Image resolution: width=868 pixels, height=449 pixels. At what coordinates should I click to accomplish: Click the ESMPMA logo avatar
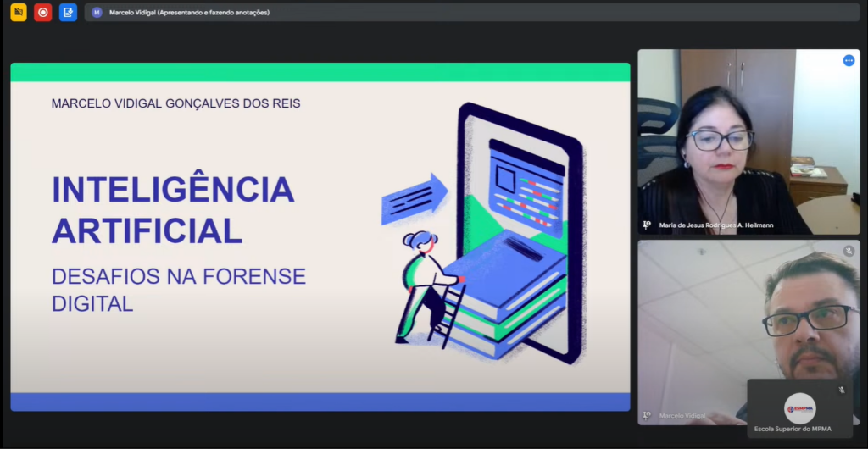799,408
